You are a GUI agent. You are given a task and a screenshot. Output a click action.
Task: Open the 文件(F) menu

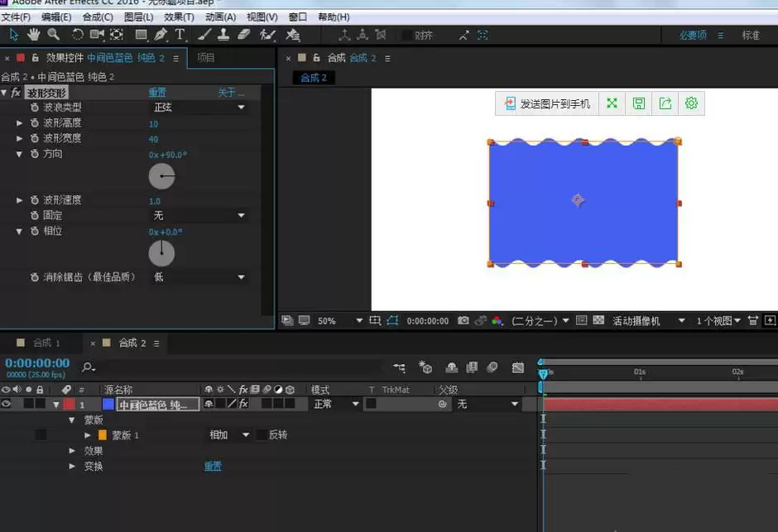(x=16, y=17)
